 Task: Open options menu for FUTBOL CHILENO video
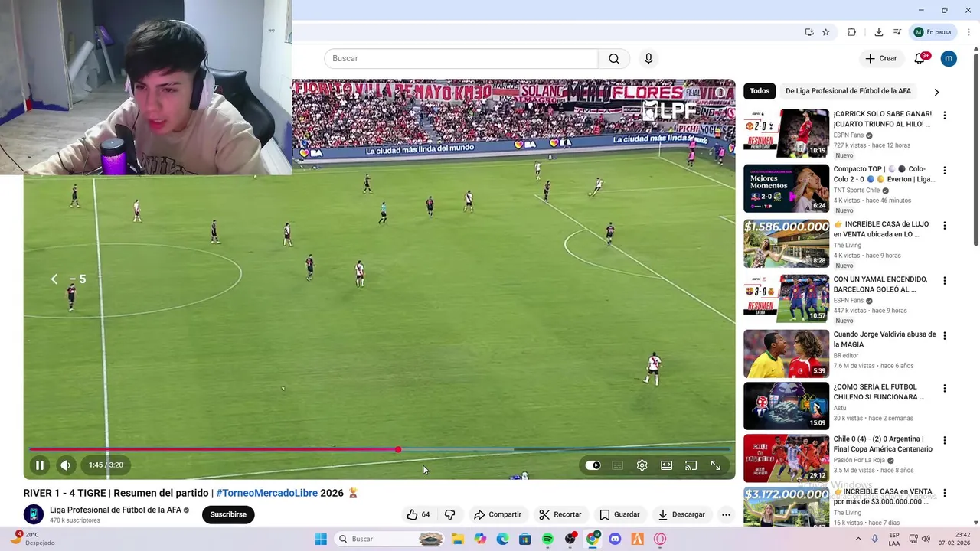[x=944, y=389]
